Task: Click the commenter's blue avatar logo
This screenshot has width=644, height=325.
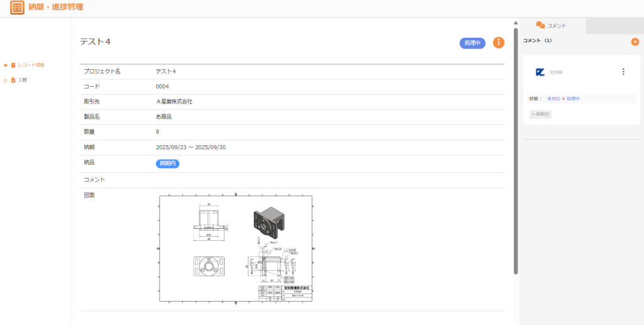Action: click(x=540, y=72)
